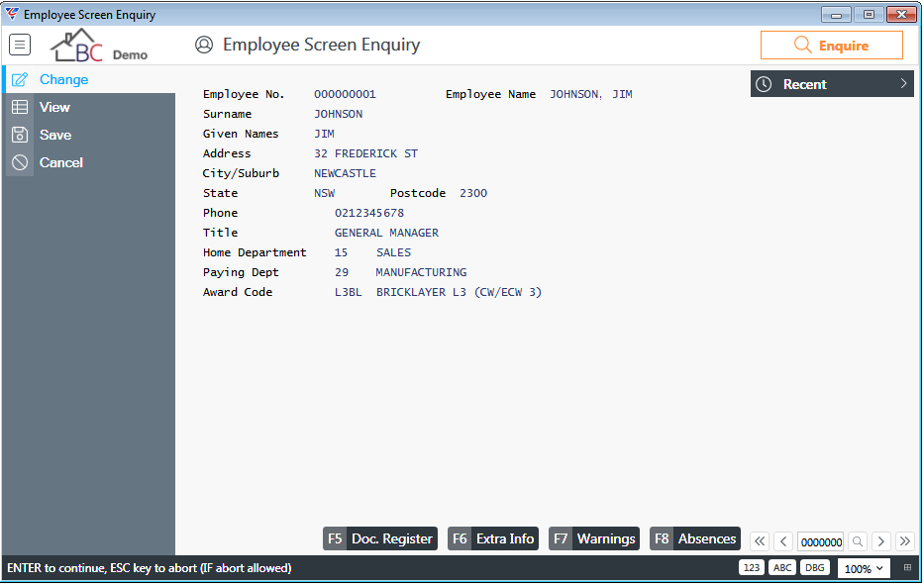Viewport: 924px width, 584px height.
Task: Expand the Recent panel chevron
Action: [903, 83]
